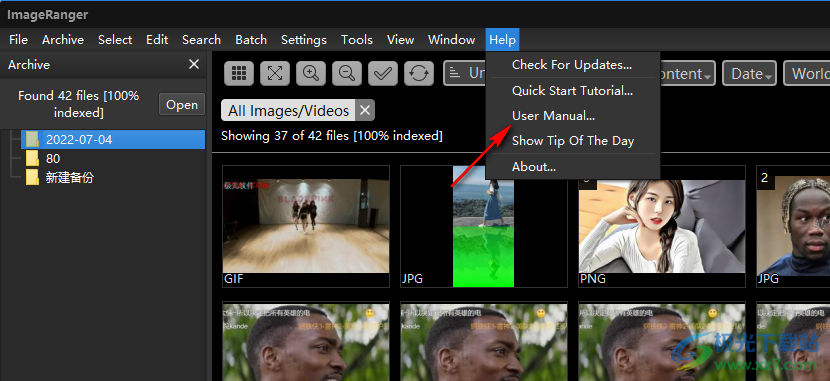
Task: Open the Date filter dropdown
Action: pos(750,73)
